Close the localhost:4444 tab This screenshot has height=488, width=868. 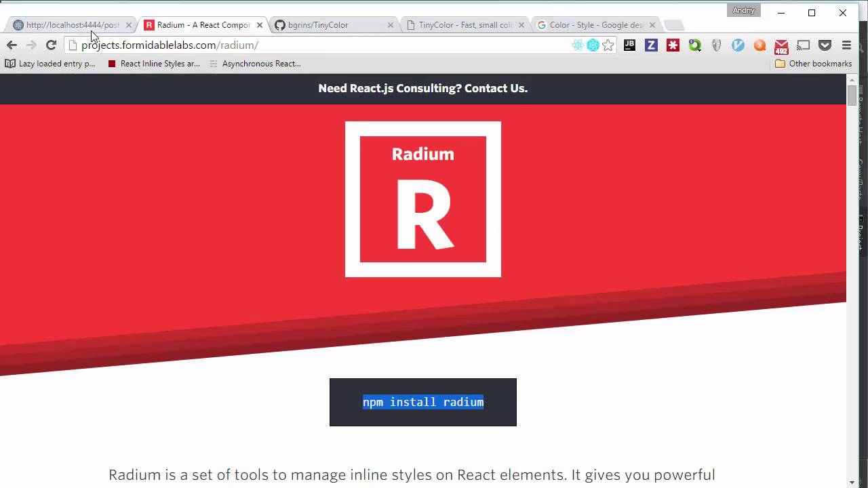coord(129,25)
